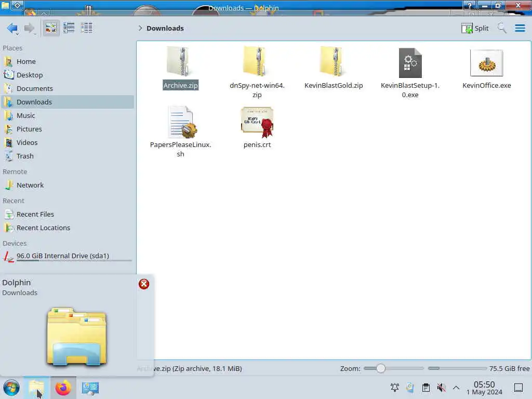Click the Archive.zip file name label
This screenshot has width=532, height=399.
pyautogui.click(x=180, y=86)
